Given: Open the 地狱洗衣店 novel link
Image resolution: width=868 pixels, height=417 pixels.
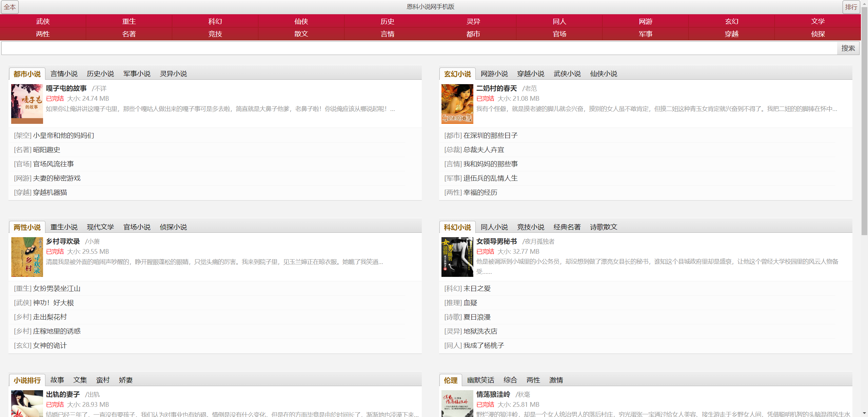Looking at the screenshot, I should pos(480,331).
